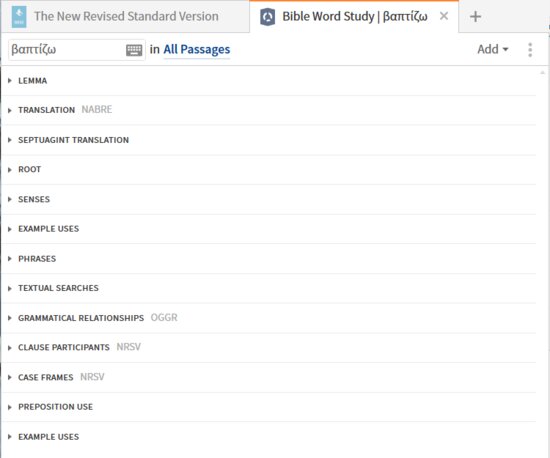This screenshot has width=550, height=458.
Task: Click the Bible Word Study tab icon
Action: point(268,17)
